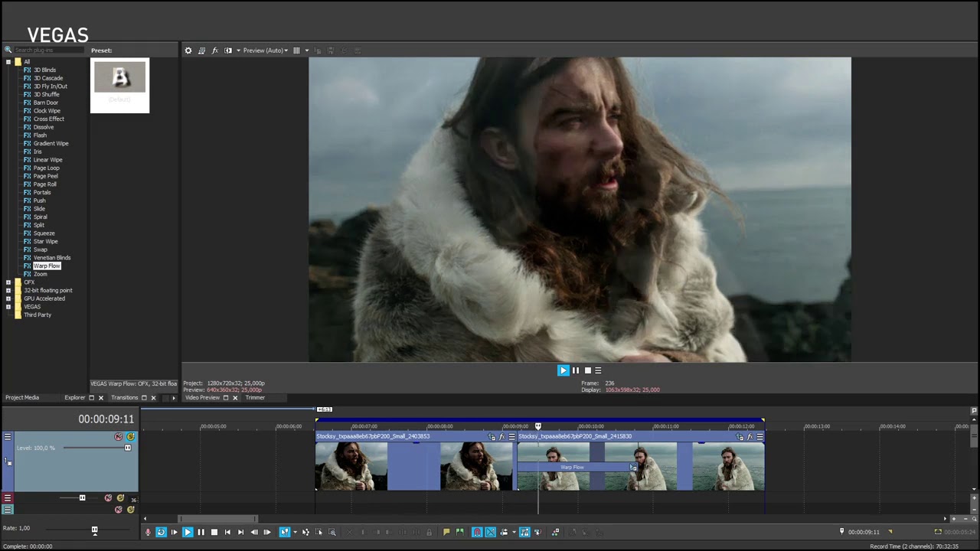Pause playback in timeline transport bar
This screenshot has width=980, height=551.
tap(201, 532)
